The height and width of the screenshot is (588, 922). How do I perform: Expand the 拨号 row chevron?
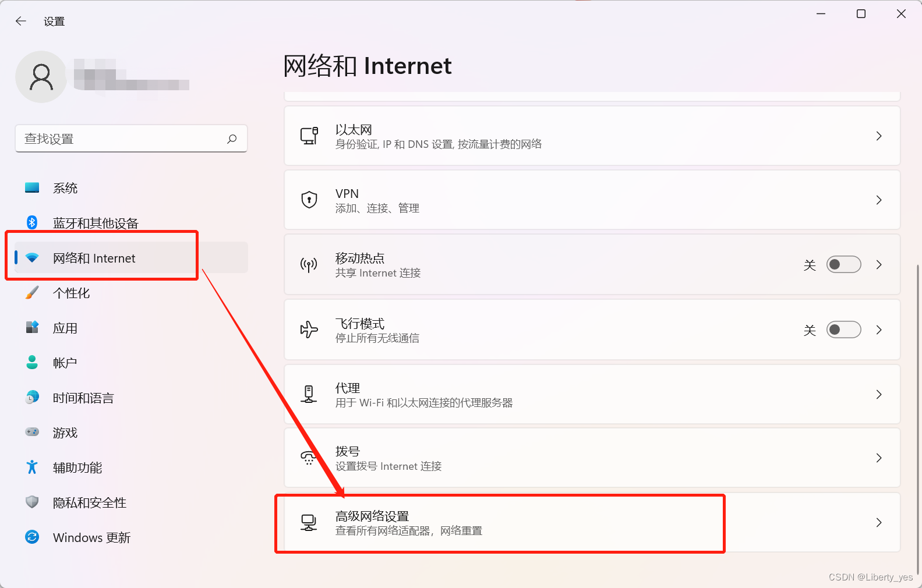click(x=879, y=458)
